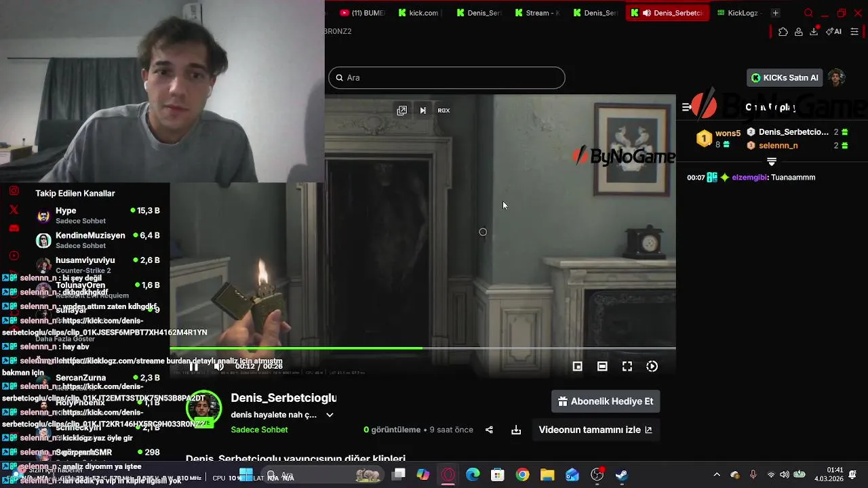Open browser tab search icon
Image resolution: width=868 pixels, height=488 pixels.
click(x=808, y=13)
